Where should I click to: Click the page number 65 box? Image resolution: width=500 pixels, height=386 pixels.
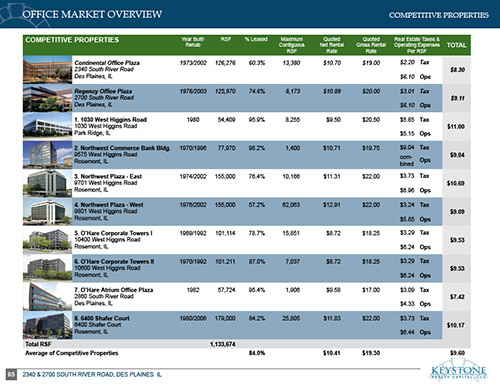[x=11, y=374]
